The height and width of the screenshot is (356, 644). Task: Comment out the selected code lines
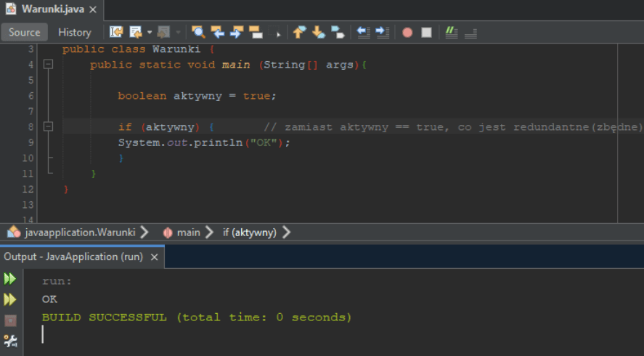[x=451, y=32]
